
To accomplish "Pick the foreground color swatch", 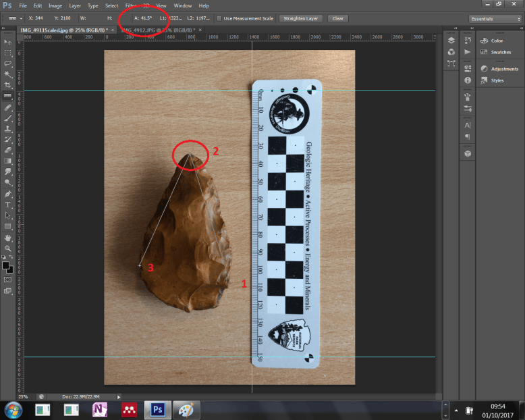I will click(5, 265).
